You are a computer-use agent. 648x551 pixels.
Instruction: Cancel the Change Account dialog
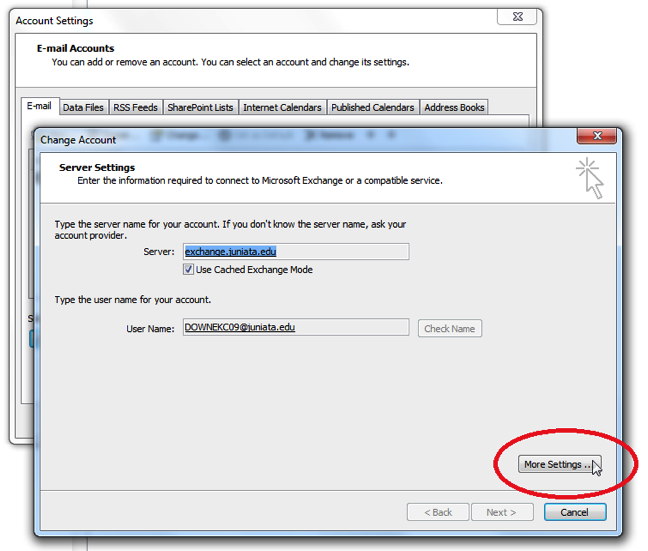[x=575, y=512]
